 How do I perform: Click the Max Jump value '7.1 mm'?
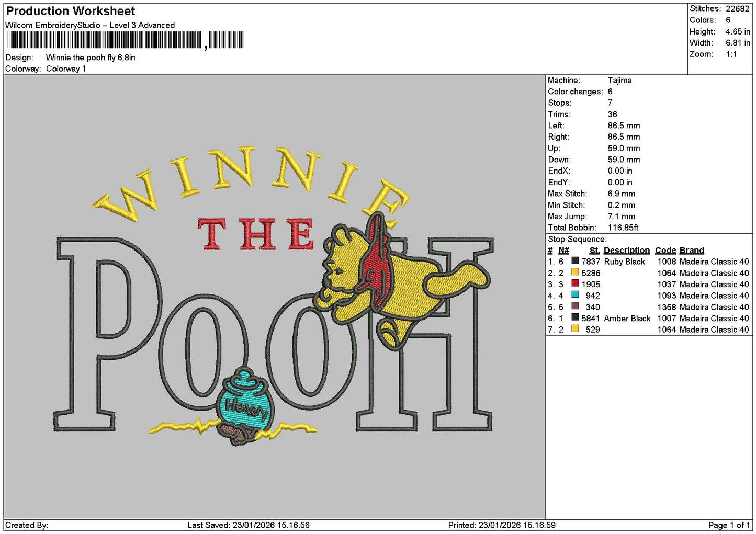coord(622,217)
